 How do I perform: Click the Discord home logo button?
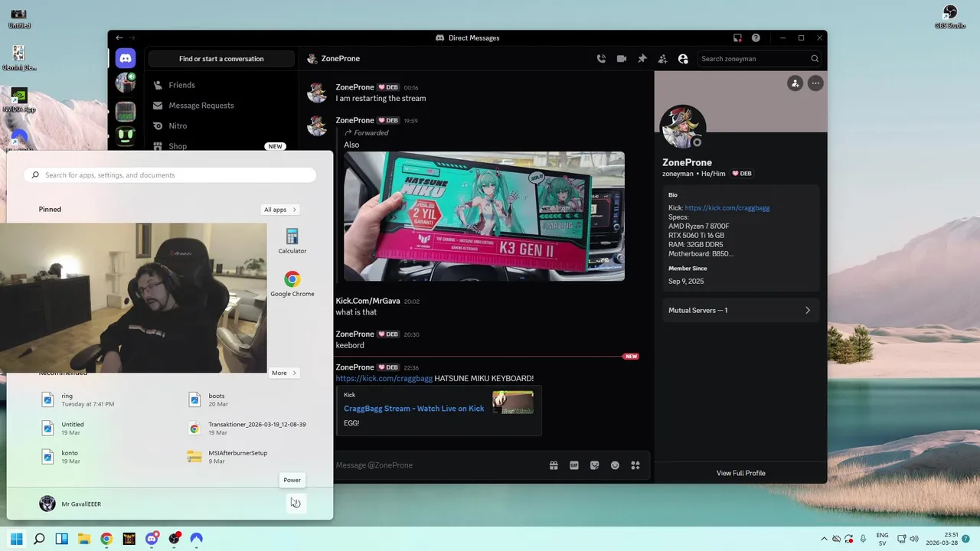click(x=126, y=58)
